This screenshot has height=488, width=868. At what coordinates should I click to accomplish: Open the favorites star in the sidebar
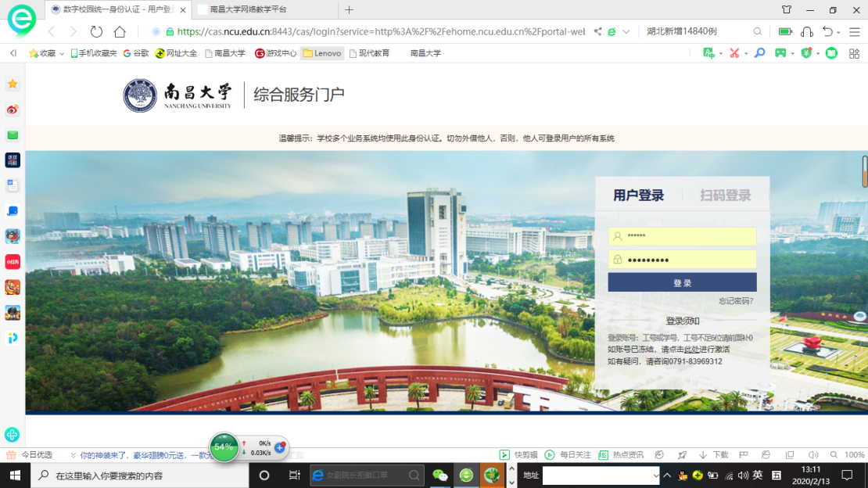coord(13,84)
